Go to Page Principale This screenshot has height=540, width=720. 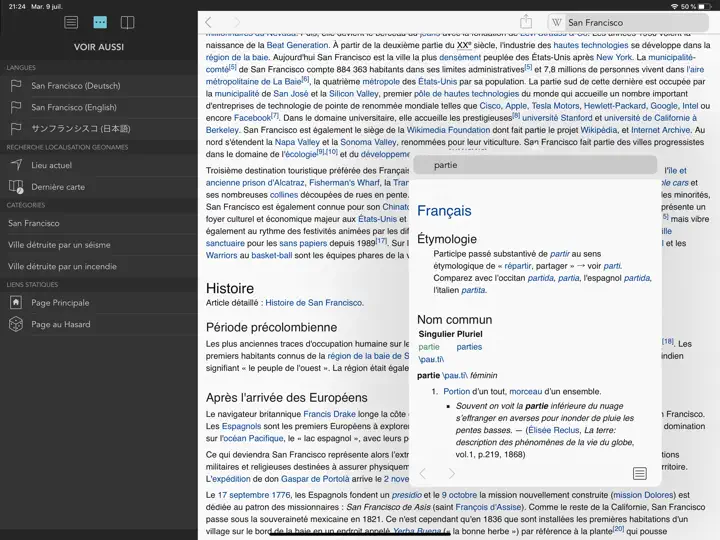tap(99, 303)
